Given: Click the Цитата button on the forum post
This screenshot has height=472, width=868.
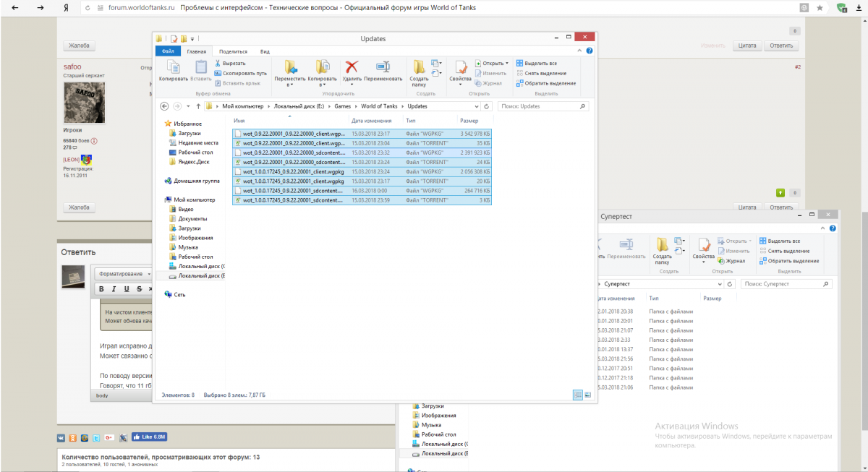Looking at the screenshot, I should 747,46.
